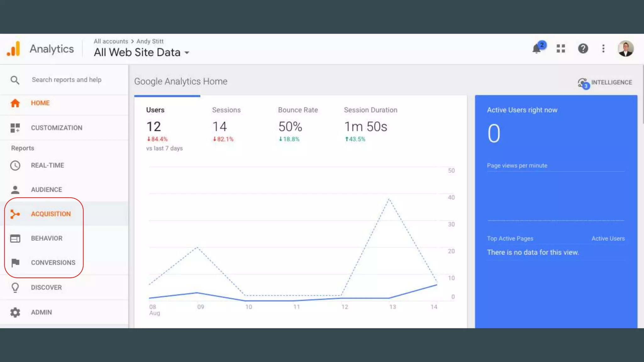
Task: Open the Intelligence panel icon
Action: point(583,83)
